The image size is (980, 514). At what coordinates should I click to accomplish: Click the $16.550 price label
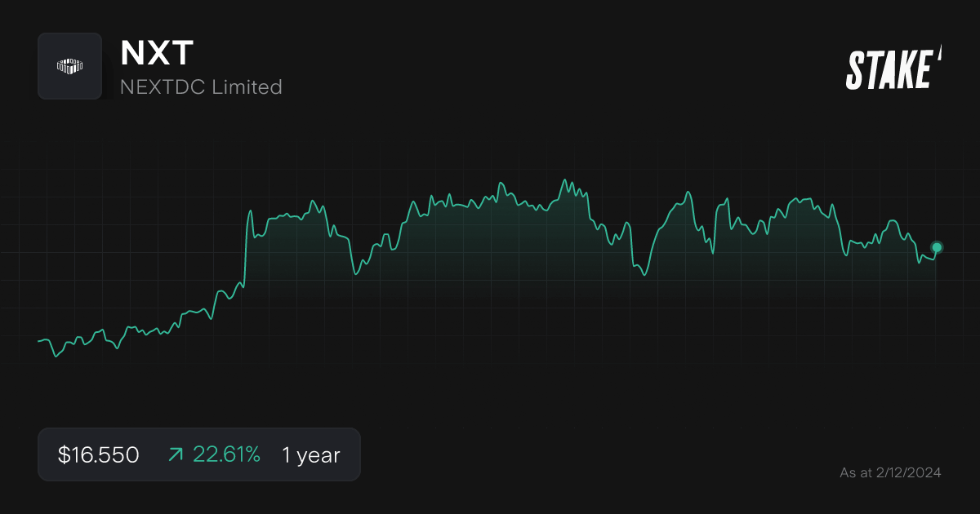[x=98, y=454]
